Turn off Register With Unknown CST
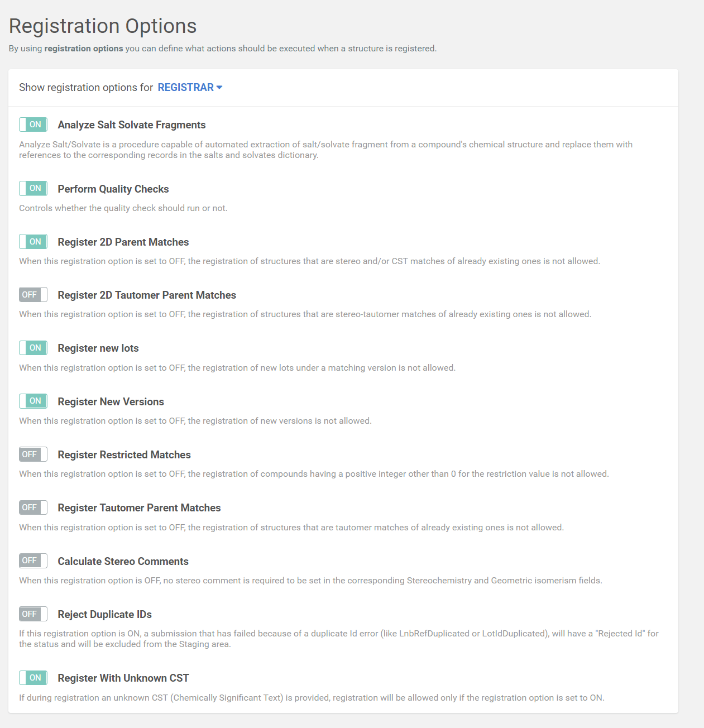Image resolution: width=704 pixels, height=728 pixels. click(33, 677)
